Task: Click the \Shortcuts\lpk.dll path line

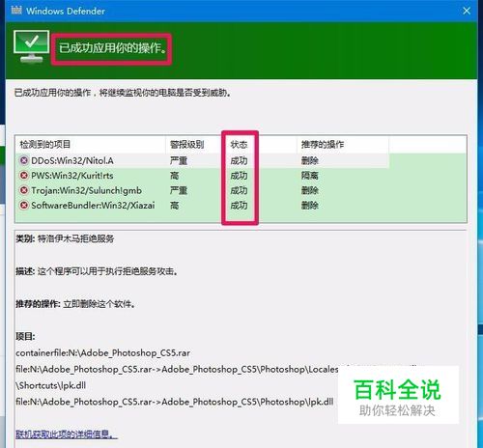Action: coord(51,385)
